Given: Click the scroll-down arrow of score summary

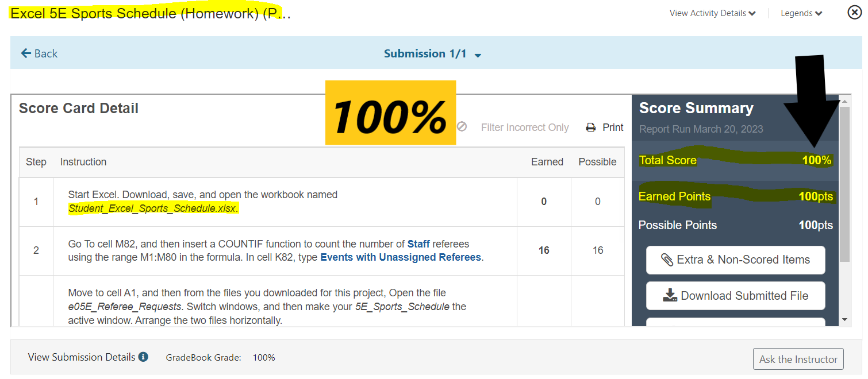Looking at the screenshot, I should coord(844,319).
